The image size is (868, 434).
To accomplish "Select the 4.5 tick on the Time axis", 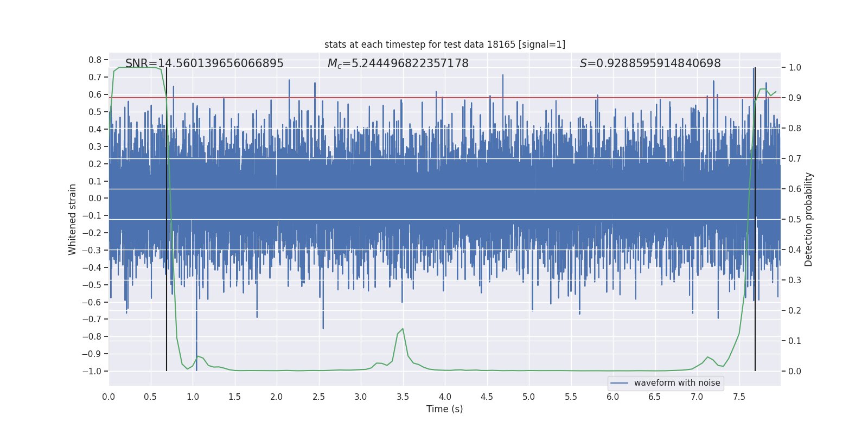I will click(x=487, y=397).
